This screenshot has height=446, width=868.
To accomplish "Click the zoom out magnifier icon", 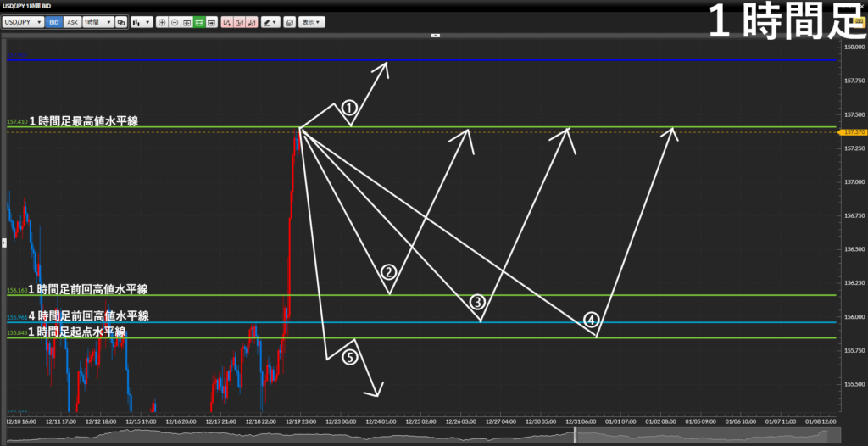I will click(174, 21).
